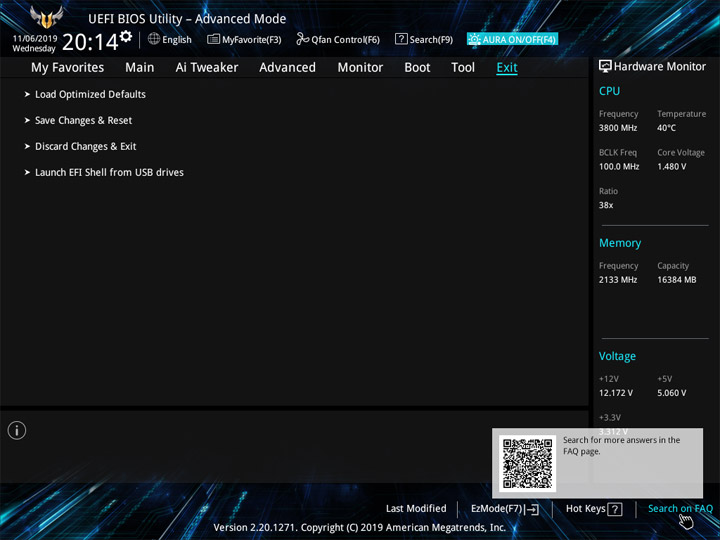The height and width of the screenshot is (540, 720).
Task: Click the TUF logo emblem
Action: coord(46,17)
